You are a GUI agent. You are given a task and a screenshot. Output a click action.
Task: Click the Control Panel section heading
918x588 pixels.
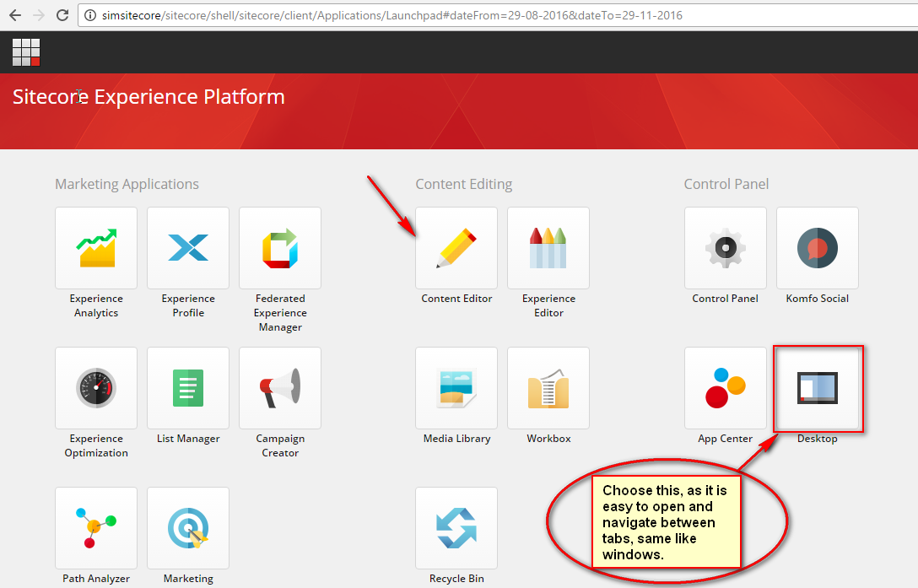(726, 184)
